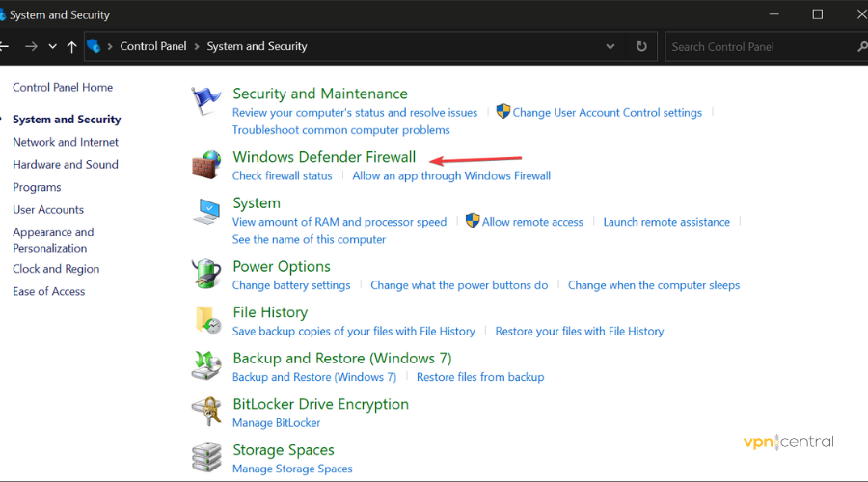Click the BitLocker Drive Encryption key icon
Viewport: 868px width, 482px height.
coord(206,412)
